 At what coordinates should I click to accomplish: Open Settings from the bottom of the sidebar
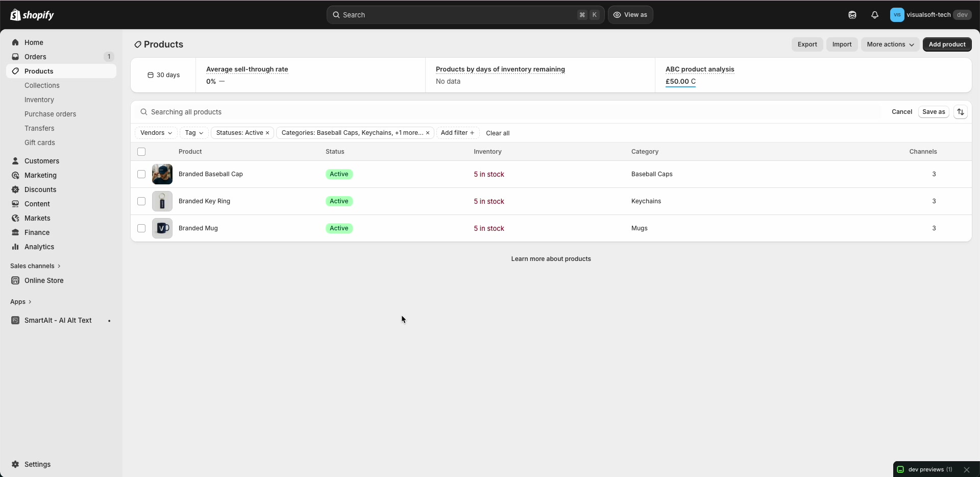37,464
